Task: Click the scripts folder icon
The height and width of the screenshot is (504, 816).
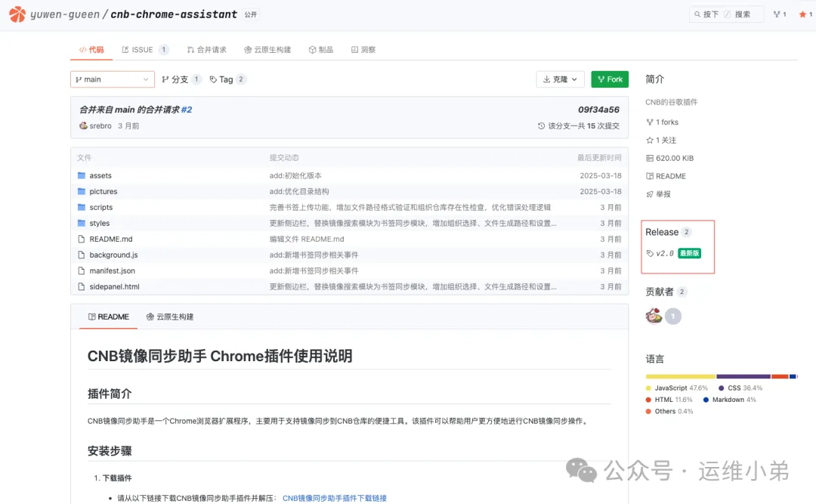Action: (x=81, y=207)
